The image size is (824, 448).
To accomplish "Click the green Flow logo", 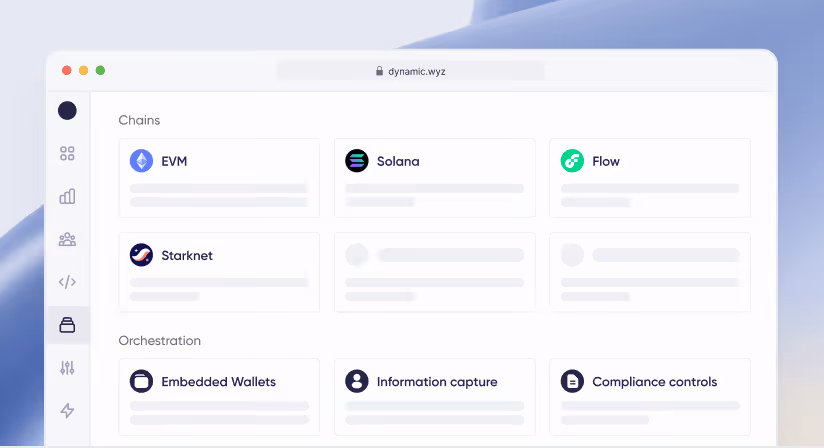I will [x=572, y=161].
